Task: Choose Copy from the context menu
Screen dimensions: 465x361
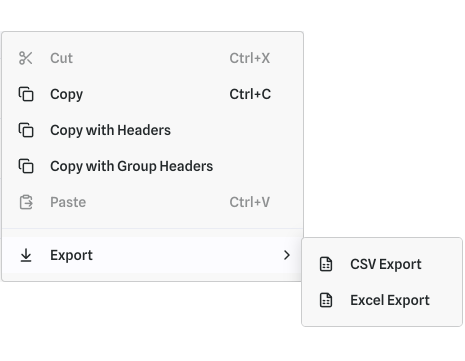Action: click(x=153, y=94)
